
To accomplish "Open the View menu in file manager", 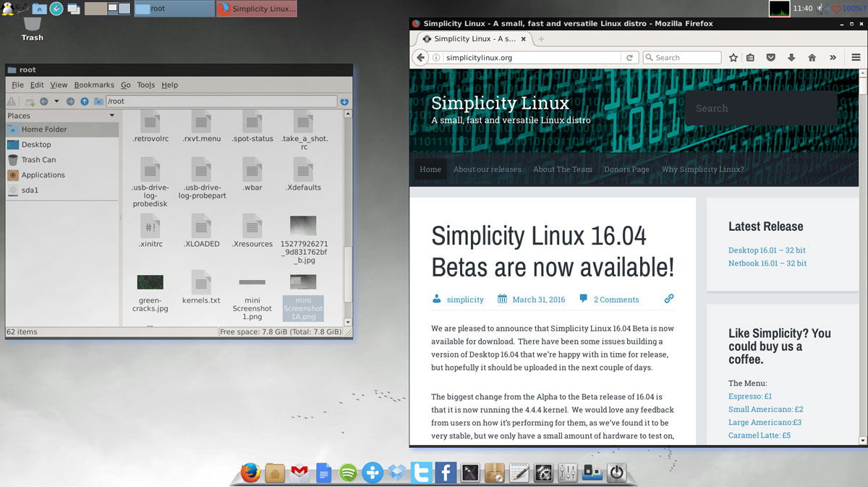I will tap(59, 85).
